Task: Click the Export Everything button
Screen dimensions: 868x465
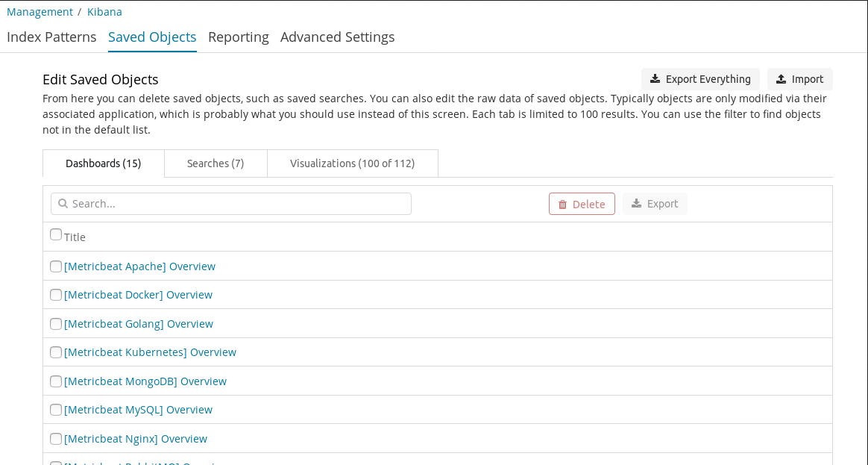Action: [700, 79]
